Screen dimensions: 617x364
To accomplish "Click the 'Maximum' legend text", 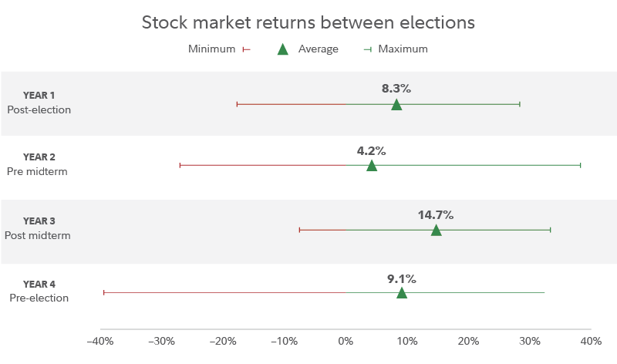I will click(403, 49).
